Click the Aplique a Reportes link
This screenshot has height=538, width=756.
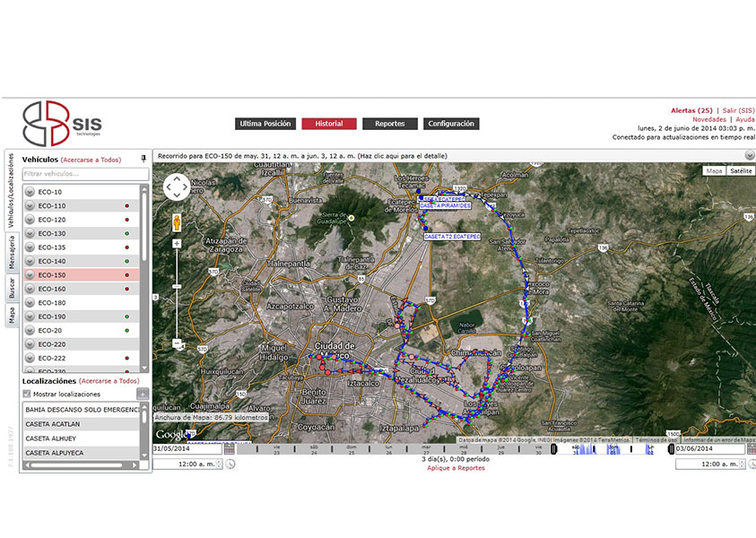coord(456,468)
